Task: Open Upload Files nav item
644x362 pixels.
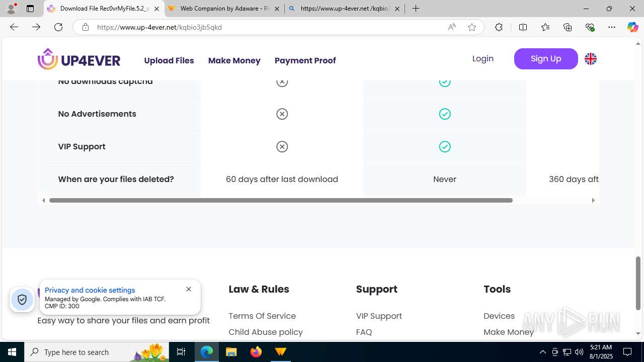Action: [x=169, y=60]
